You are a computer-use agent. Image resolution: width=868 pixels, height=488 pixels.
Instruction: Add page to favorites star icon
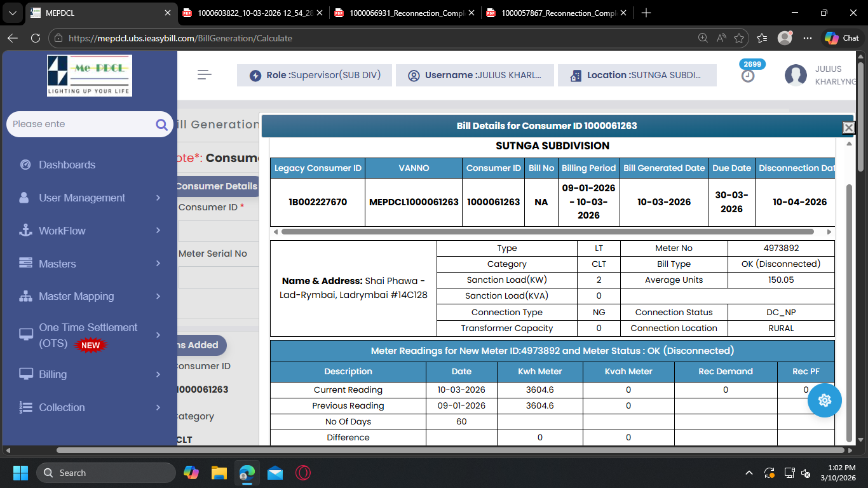point(739,38)
